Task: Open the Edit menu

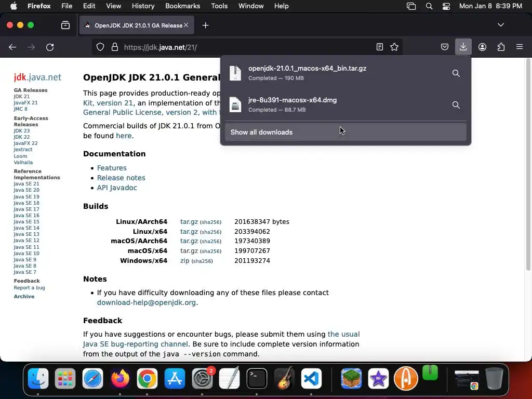Action: click(x=89, y=6)
